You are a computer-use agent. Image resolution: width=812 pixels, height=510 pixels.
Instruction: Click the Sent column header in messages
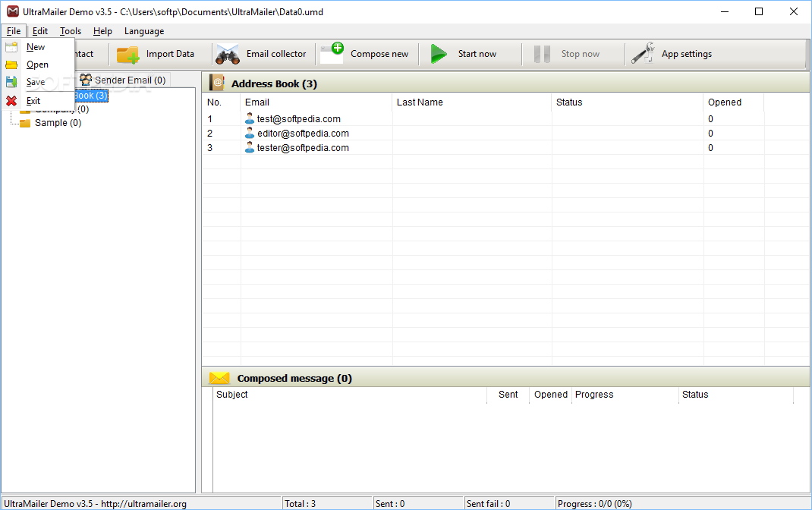[508, 395]
